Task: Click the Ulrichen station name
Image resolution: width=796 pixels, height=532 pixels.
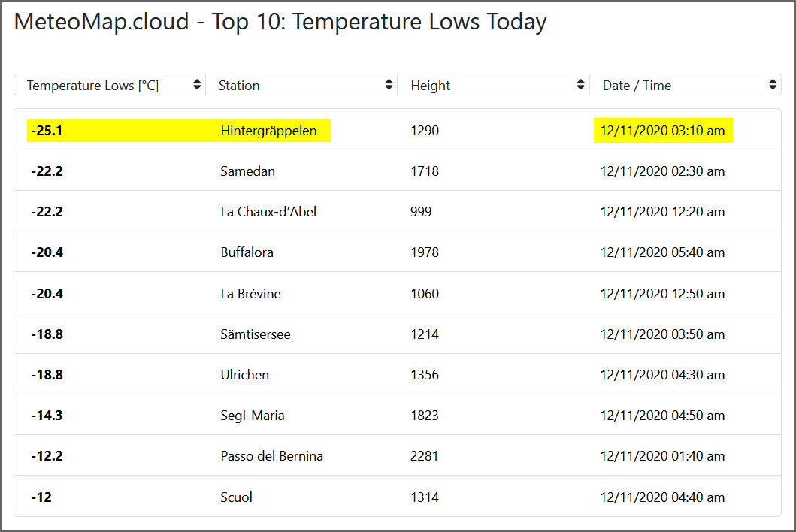Action: pos(245,375)
